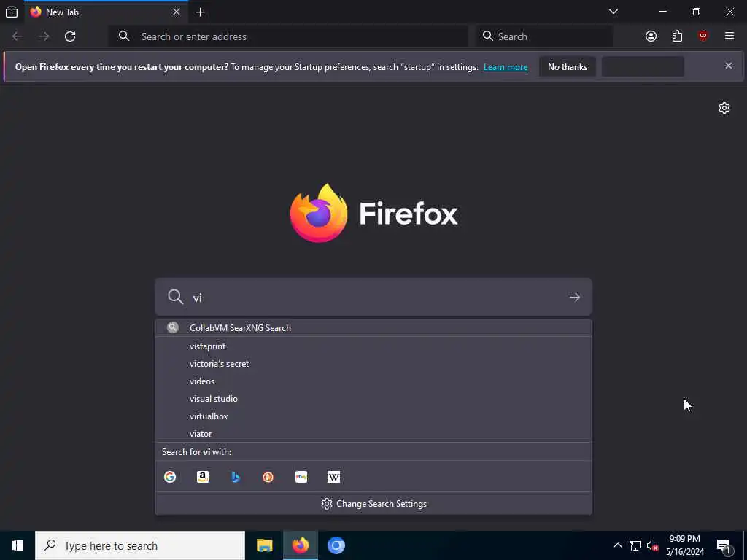Select the CollabVM SearXNG Search row

(x=373, y=327)
